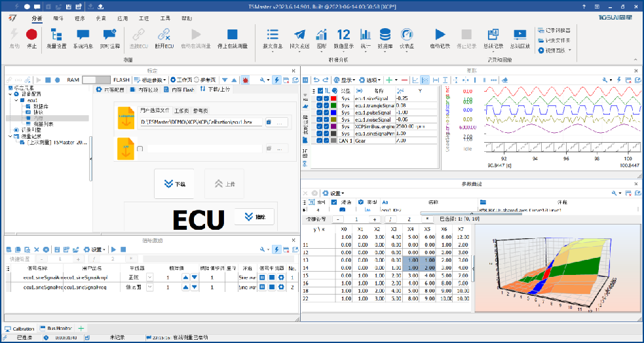Click Stop Online Measurement blue square icon
Image resolution: width=644 pixels, height=343 pixels.
[233, 35]
